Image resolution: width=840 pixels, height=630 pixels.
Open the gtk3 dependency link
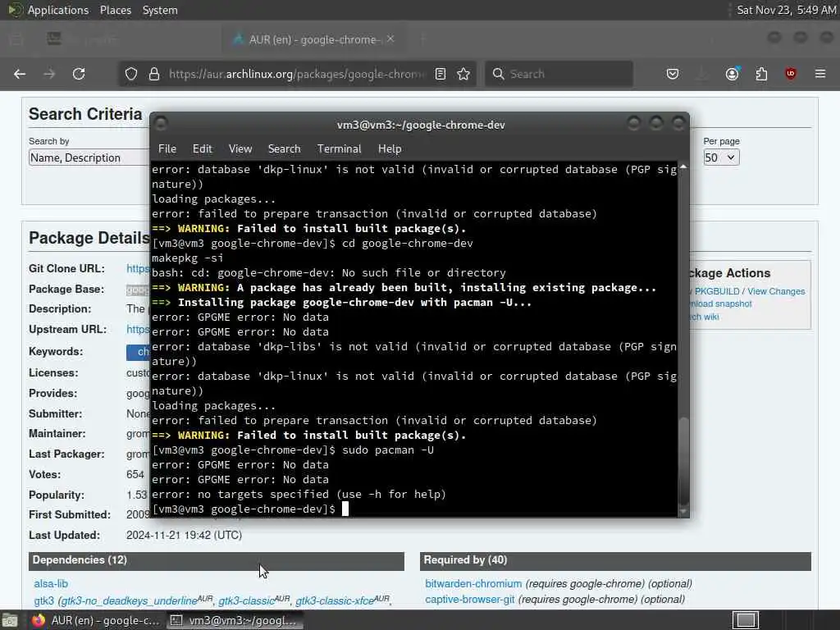44,601
